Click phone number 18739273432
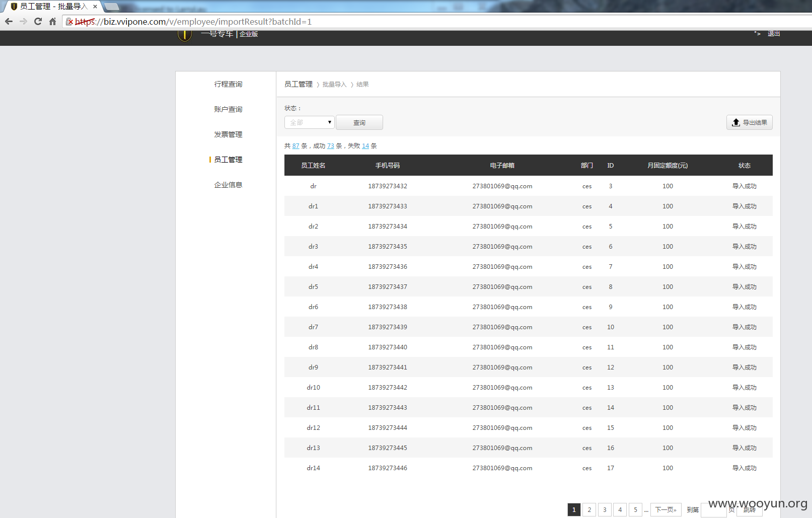Screen dimensions: 812x518 [x=388, y=186]
